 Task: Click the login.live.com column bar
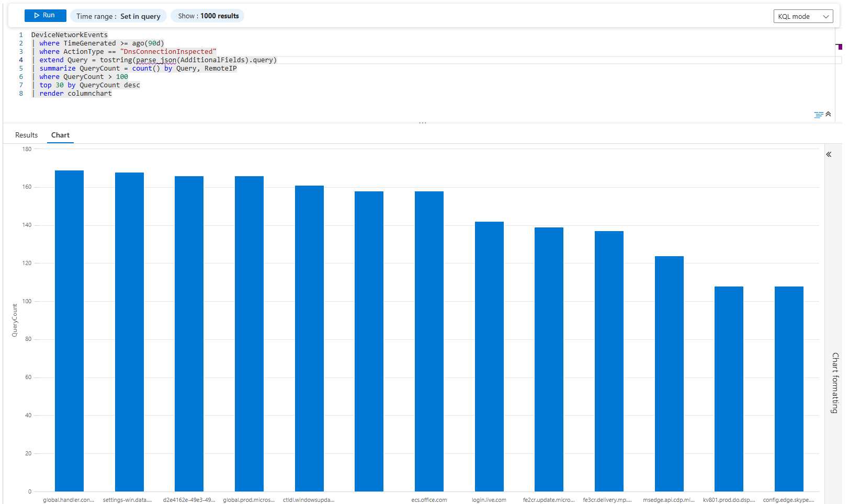pyautogui.click(x=489, y=356)
